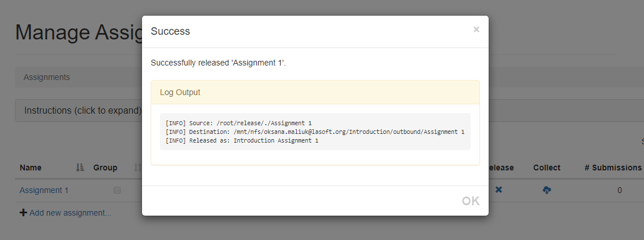Expand the Instructions (click to expand) panel
This screenshot has height=240, width=644.
(83, 111)
